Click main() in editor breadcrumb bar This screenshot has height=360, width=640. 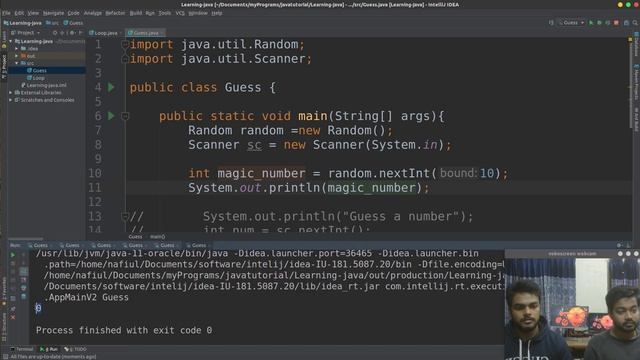tap(158, 237)
